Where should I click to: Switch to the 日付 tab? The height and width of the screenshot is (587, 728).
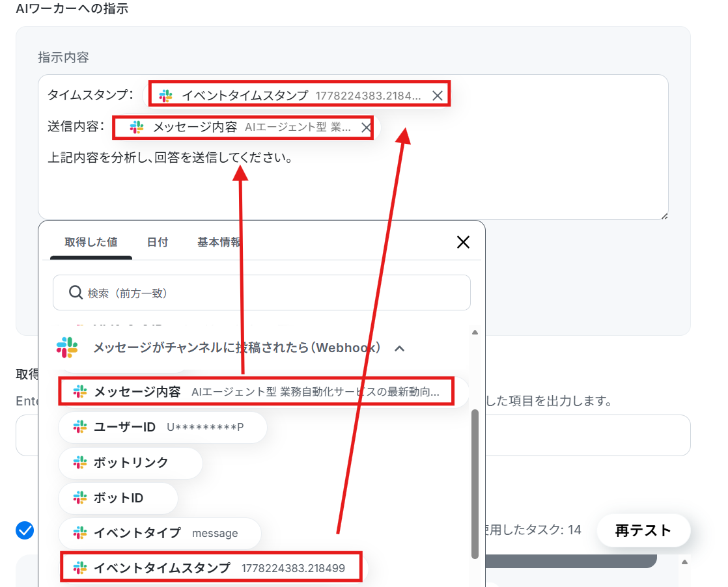click(158, 241)
